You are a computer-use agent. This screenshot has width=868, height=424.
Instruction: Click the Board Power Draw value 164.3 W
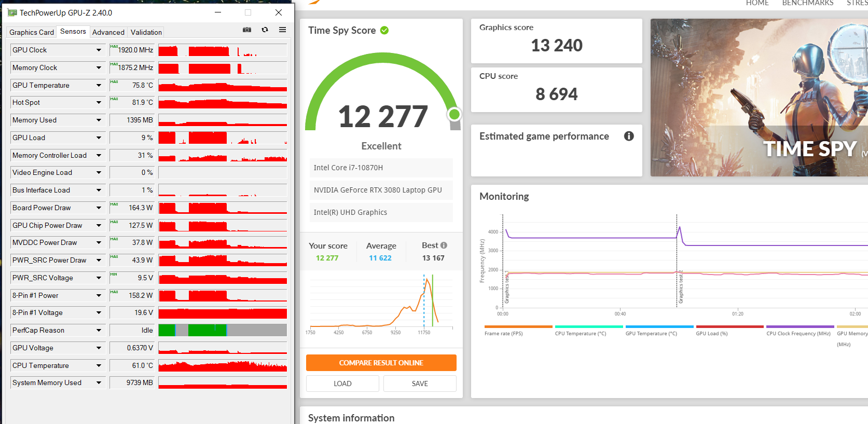pyautogui.click(x=141, y=208)
